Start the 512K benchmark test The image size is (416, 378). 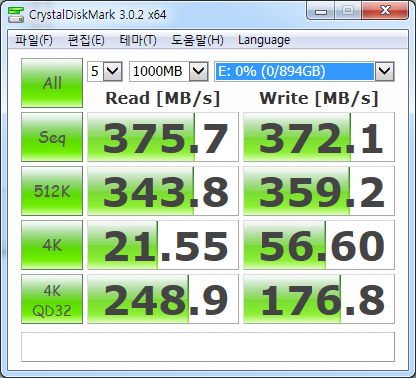pos(52,191)
